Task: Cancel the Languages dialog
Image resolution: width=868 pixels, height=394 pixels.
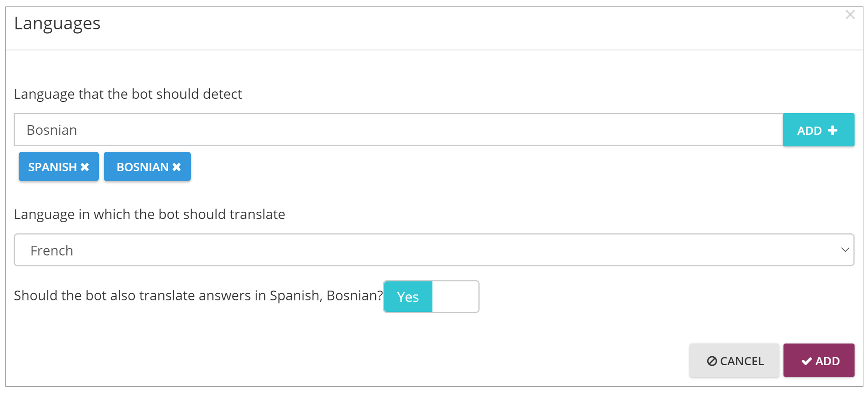Action: point(734,360)
